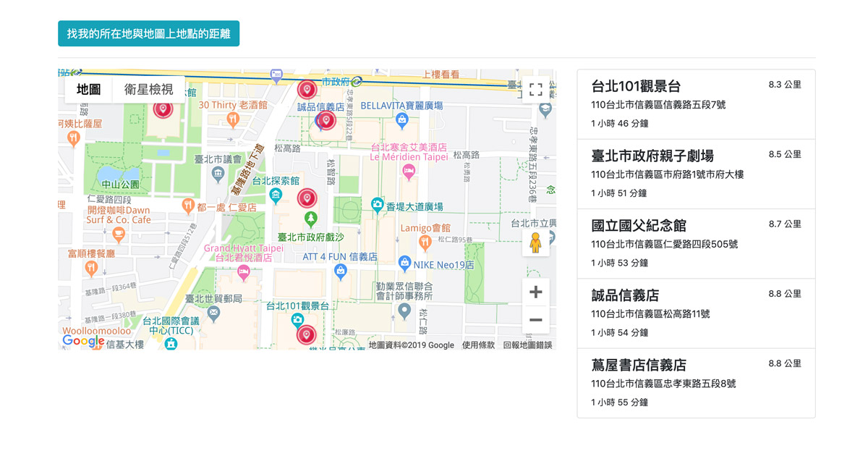Click the red marker left of 30 Thirty 老酒館
The image size is (868, 456).
point(163,109)
